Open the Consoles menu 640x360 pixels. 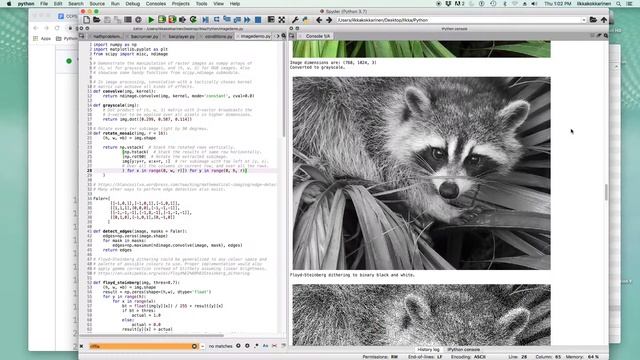[156, 4]
